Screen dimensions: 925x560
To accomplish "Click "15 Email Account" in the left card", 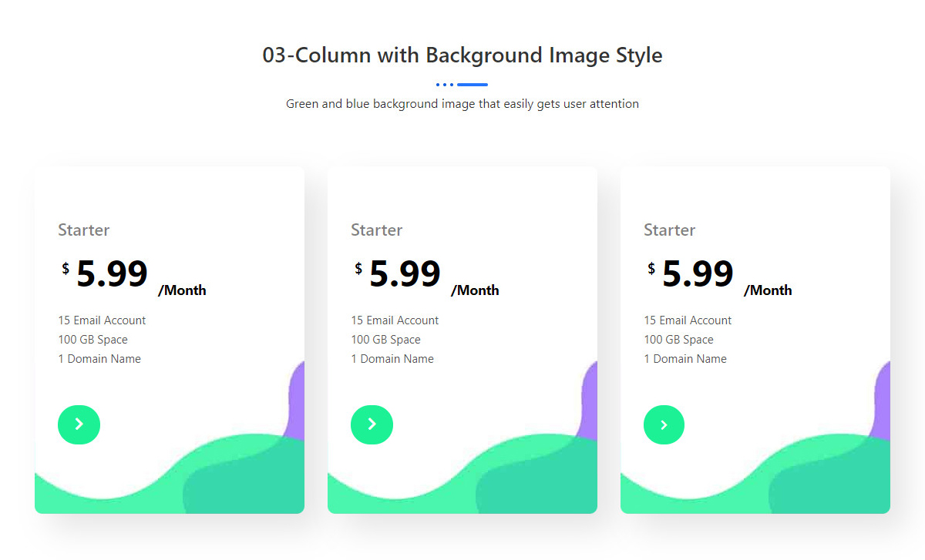I will click(102, 320).
